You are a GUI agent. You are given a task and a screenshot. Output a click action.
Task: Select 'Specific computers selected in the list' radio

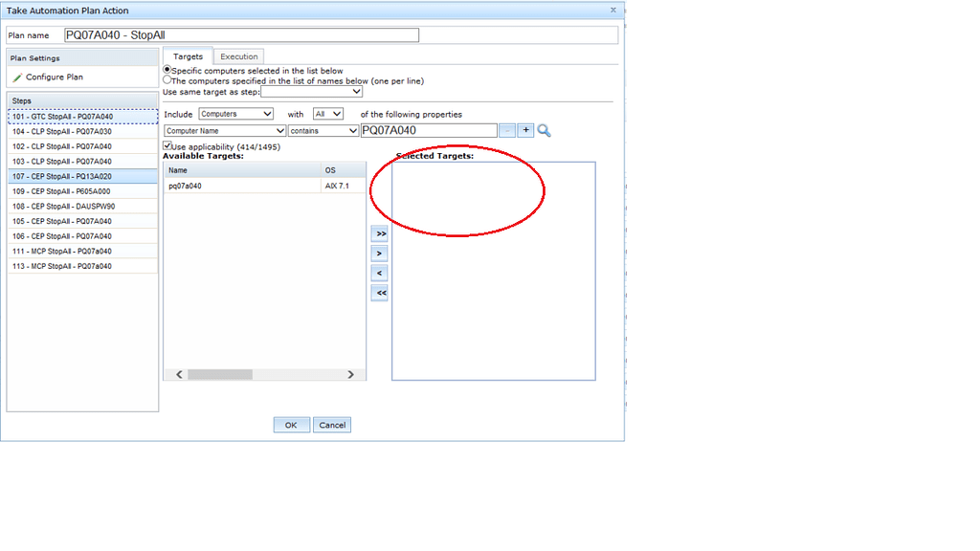[167, 70]
